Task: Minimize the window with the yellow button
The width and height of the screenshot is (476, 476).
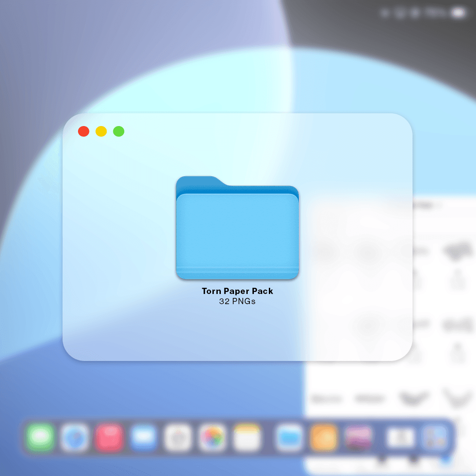Action: pos(101,131)
